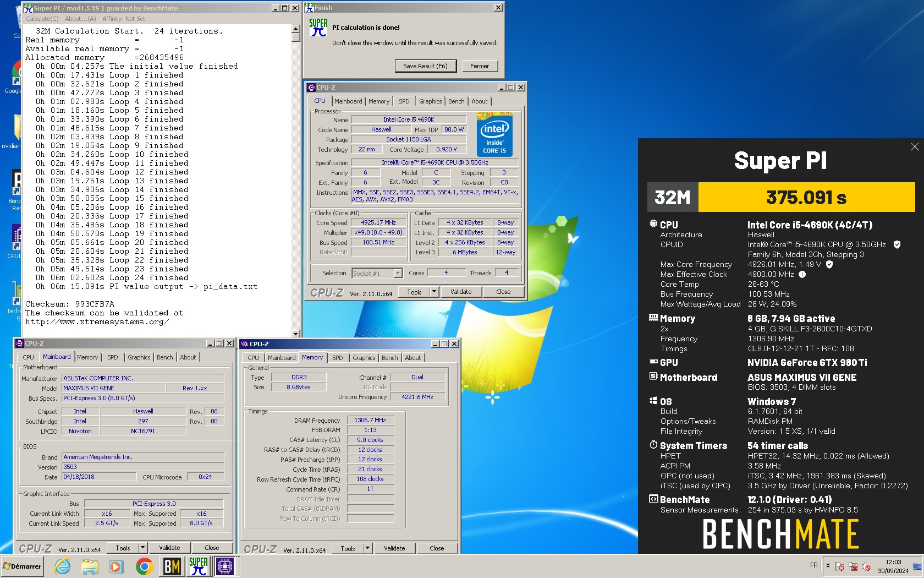This screenshot has width=924, height=578.
Task: Switch to BenchMate taskbar icon
Action: [172, 566]
